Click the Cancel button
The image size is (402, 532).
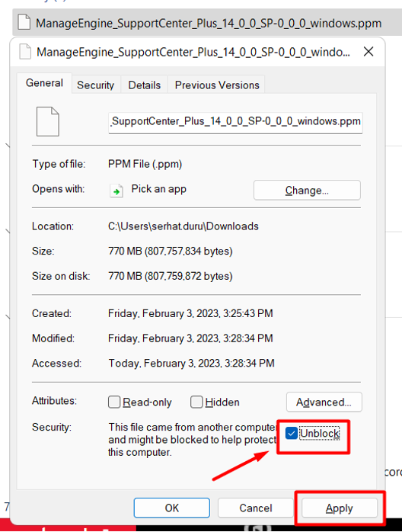[x=256, y=508]
